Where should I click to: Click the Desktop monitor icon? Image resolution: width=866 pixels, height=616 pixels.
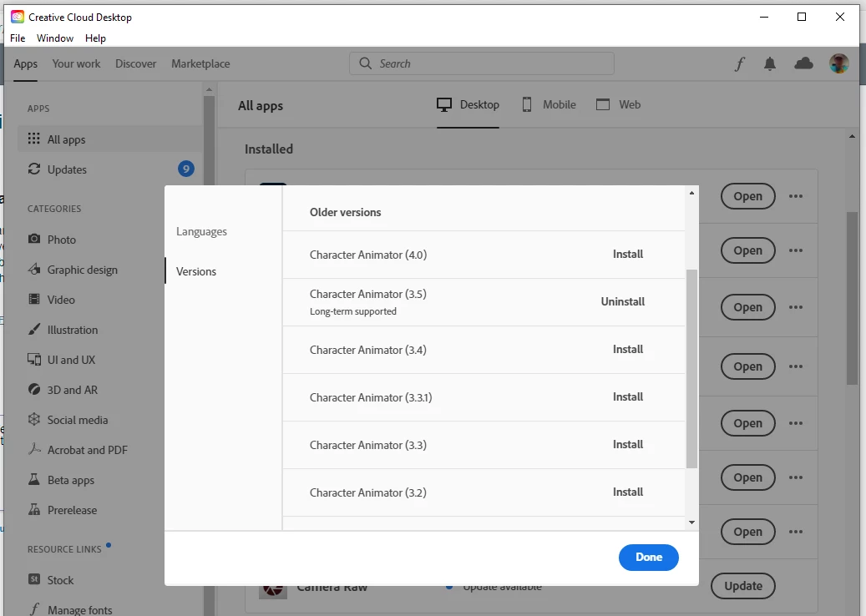tap(444, 104)
